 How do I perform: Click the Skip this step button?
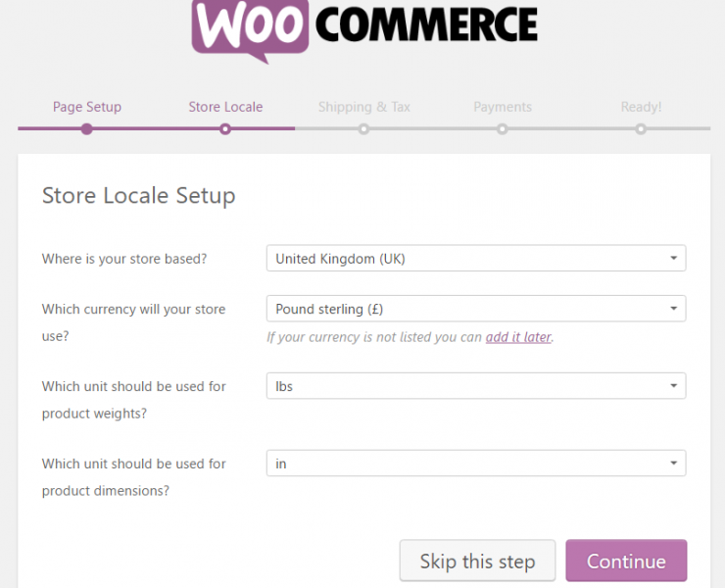tap(478, 561)
